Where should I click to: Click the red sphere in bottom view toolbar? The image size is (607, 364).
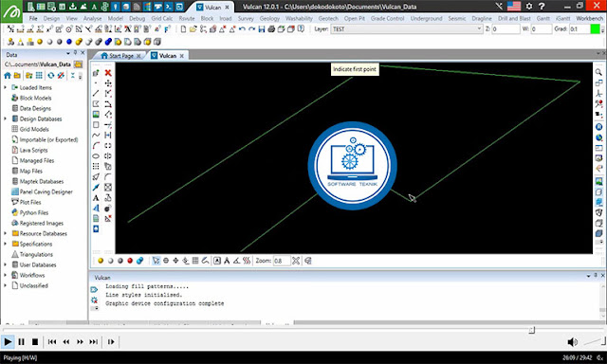130,261
